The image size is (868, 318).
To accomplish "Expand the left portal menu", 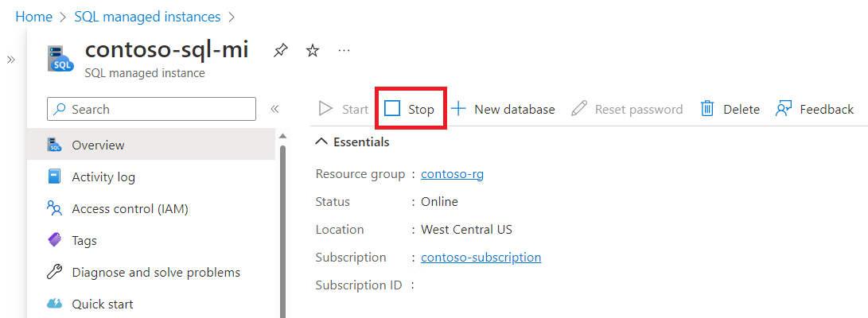I will point(11,60).
